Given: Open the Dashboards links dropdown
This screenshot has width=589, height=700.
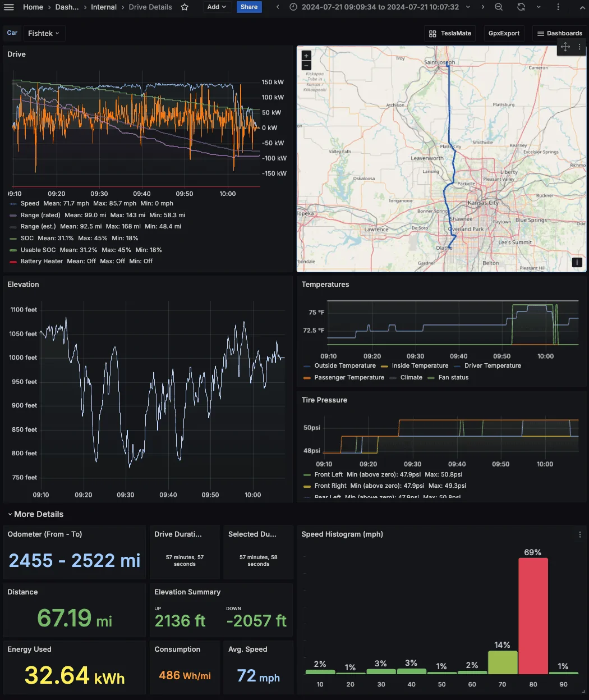Looking at the screenshot, I should pyautogui.click(x=560, y=33).
